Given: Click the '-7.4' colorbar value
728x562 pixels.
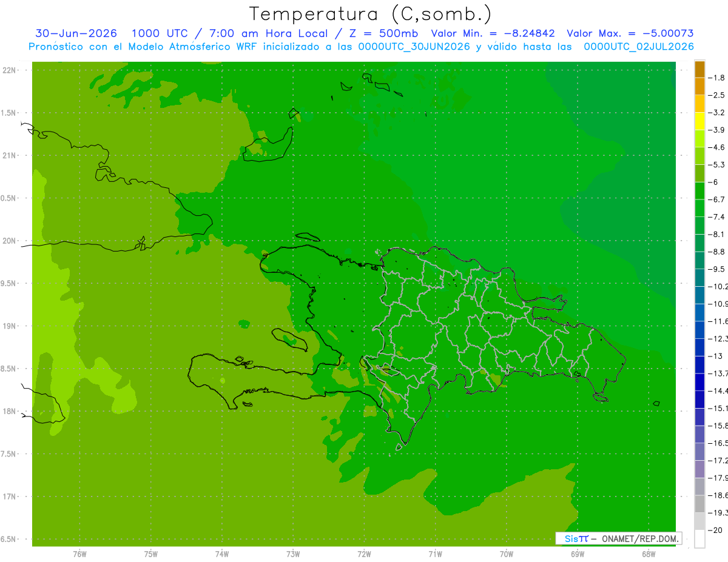Looking at the screenshot, I should click(717, 217).
